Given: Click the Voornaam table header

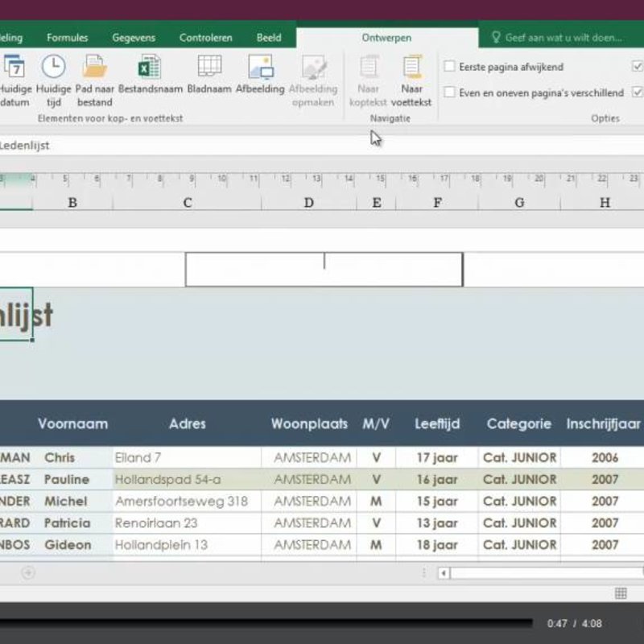Looking at the screenshot, I should [72, 423].
